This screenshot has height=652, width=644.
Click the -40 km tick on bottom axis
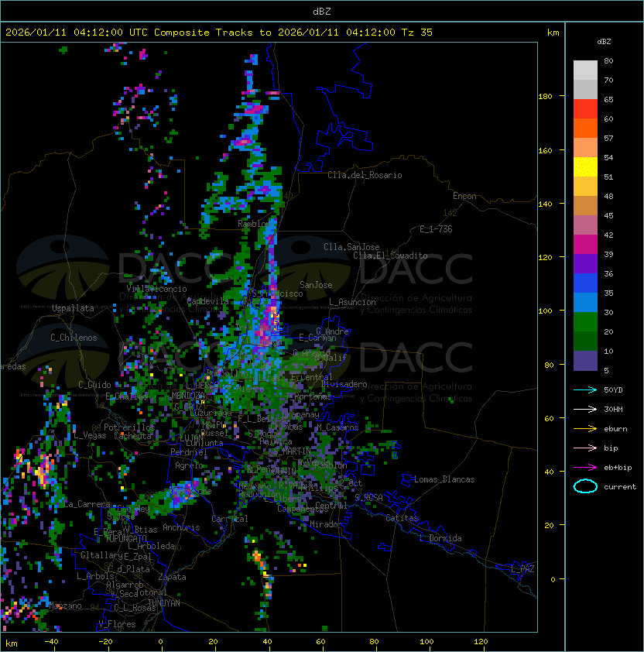click(x=51, y=642)
